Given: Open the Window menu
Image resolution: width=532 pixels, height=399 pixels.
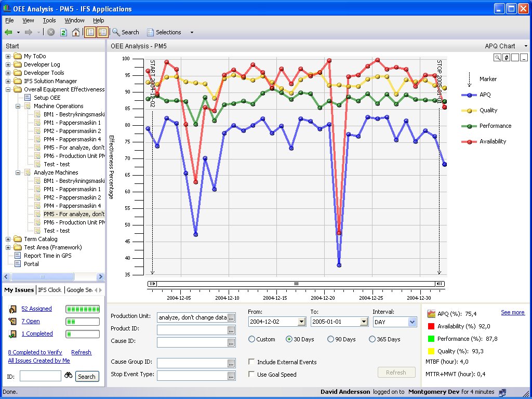Looking at the screenshot, I should point(74,20).
